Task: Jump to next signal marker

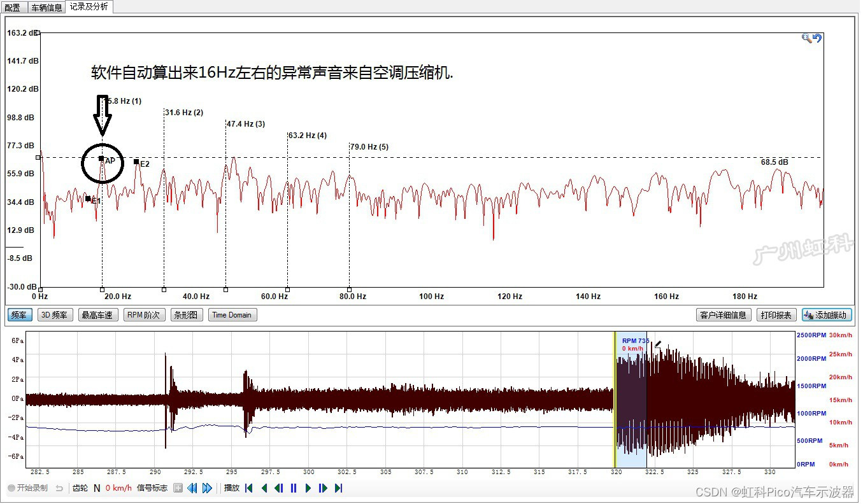Action: click(x=207, y=488)
